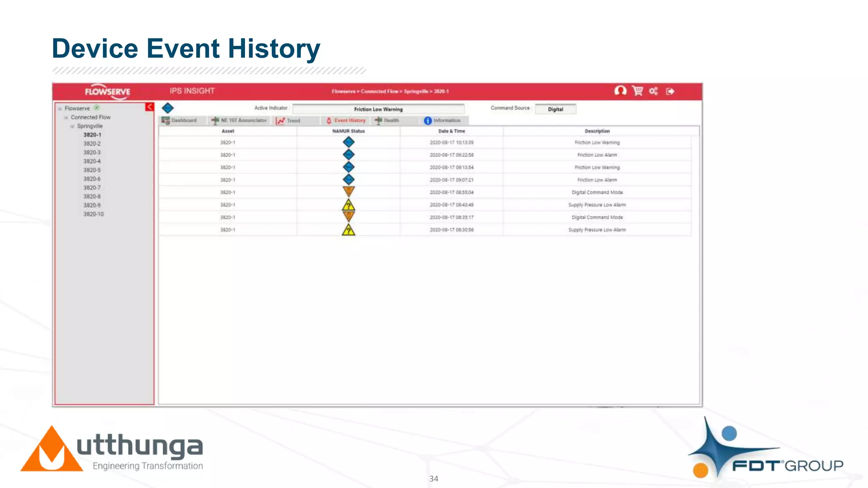868x488 pixels.
Task: Open the settings gears icon
Action: [654, 91]
